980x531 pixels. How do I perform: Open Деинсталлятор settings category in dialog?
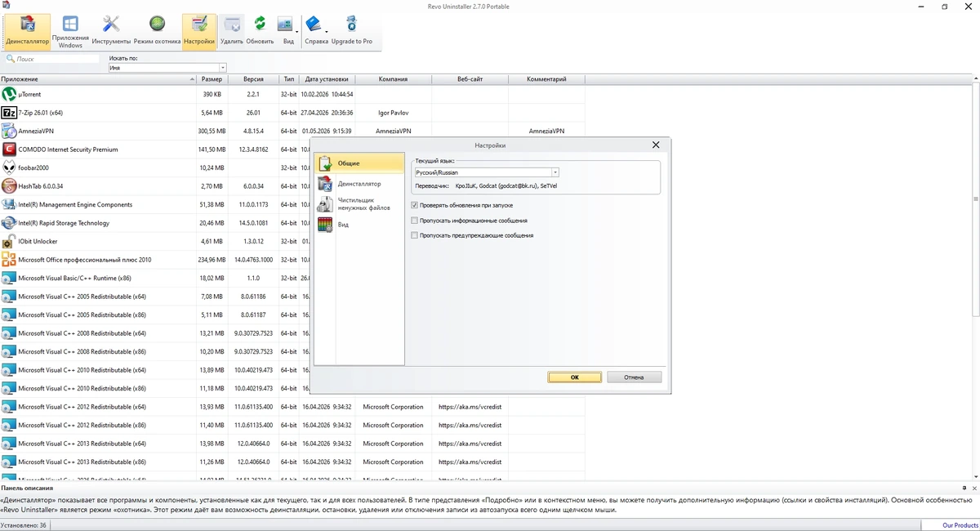point(360,184)
